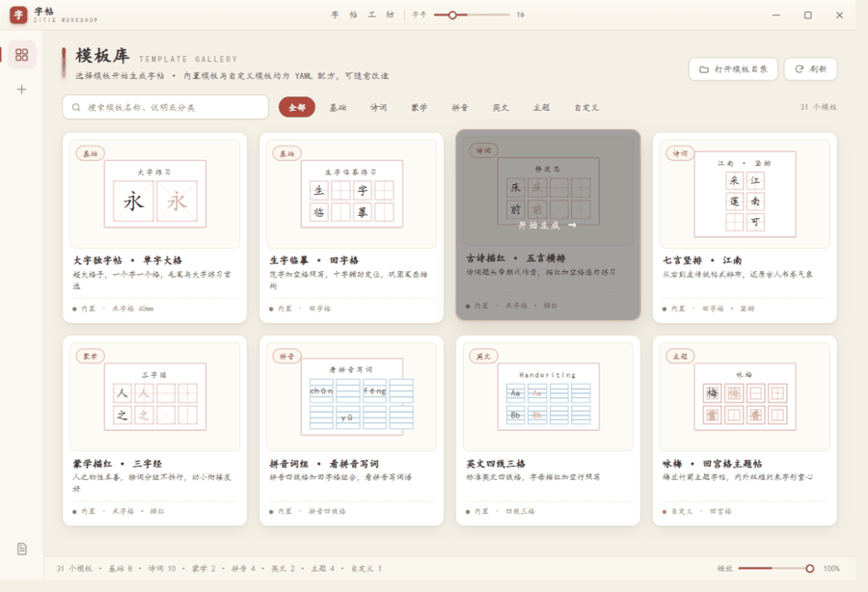Select the 全部 filter tab
The image size is (868, 592).
tap(297, 107)
